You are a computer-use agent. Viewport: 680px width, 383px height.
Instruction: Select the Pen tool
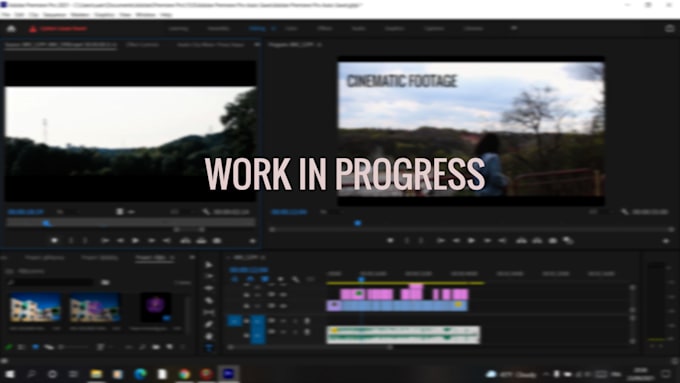point(209,324)
